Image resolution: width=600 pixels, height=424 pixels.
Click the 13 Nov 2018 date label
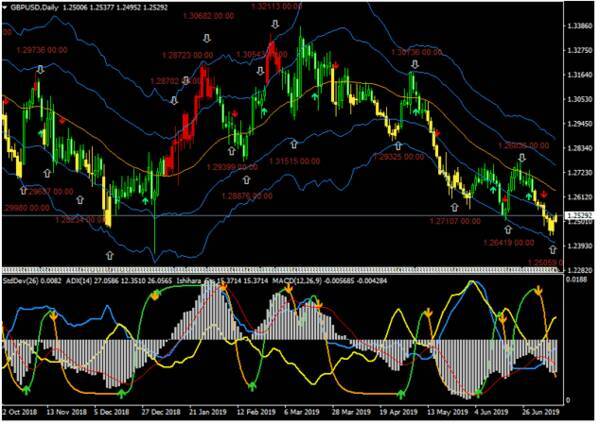click(66, 412)
